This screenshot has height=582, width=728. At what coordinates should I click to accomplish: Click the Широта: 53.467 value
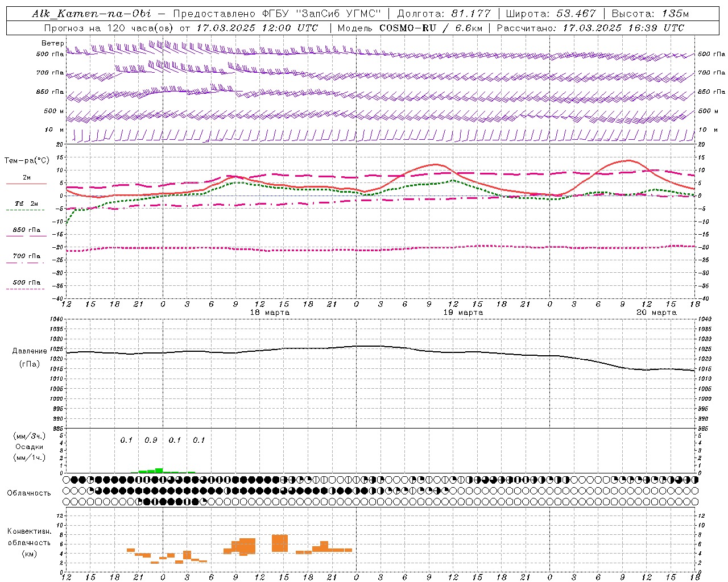551,14
